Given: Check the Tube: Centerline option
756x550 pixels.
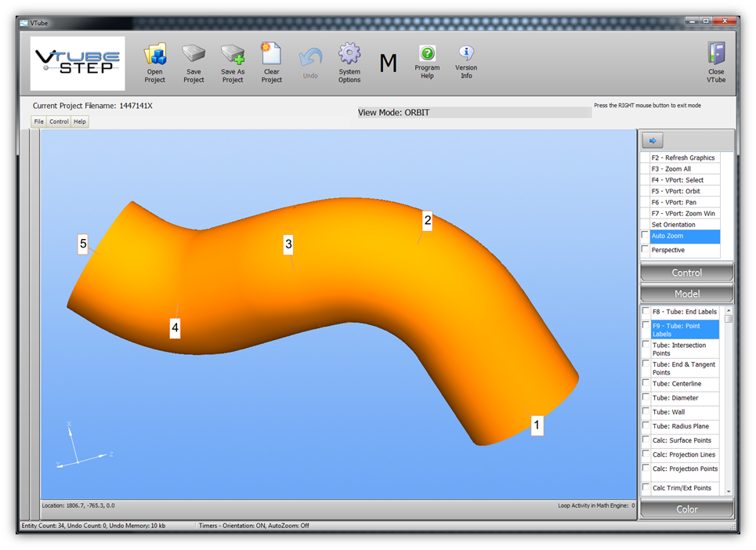Looking at the screenshot, I should coord(646,384).
